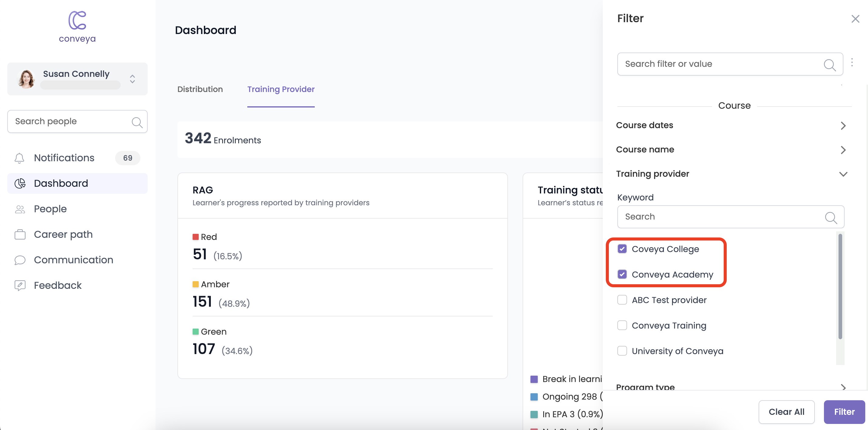The width and height of the screenshot is (868, 430).
Task: Click the Search filter or value field
Action: (730, 64)
